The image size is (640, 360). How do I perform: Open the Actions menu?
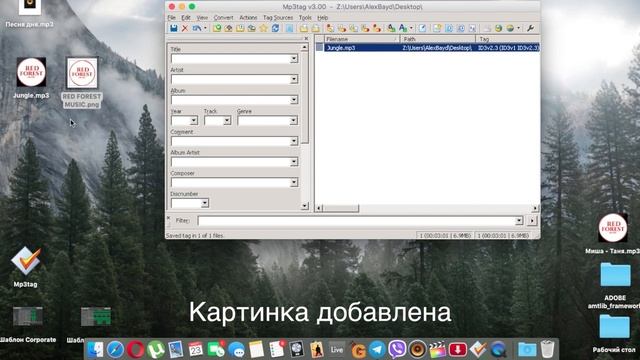248,18
